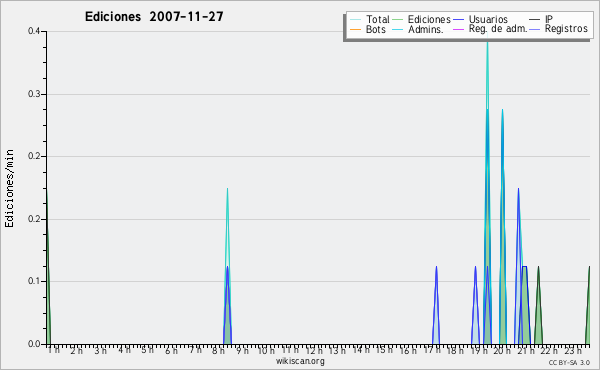The width and height of the screenshot is (600, 370).
Task: Select the Reg. de adm. legend entry
Action: pyautogui.click(x=491, y=29)
